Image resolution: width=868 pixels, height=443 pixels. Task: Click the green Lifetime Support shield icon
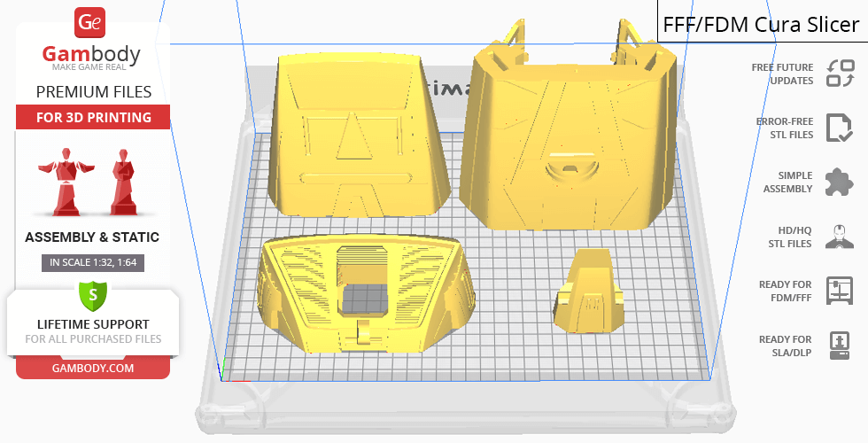(x=92, y=293)
